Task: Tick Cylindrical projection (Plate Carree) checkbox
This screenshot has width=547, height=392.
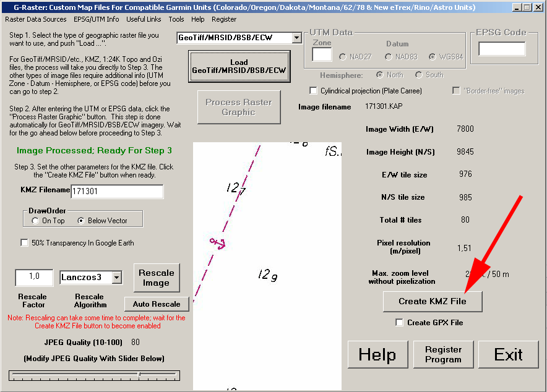Action: coord(313,91)
